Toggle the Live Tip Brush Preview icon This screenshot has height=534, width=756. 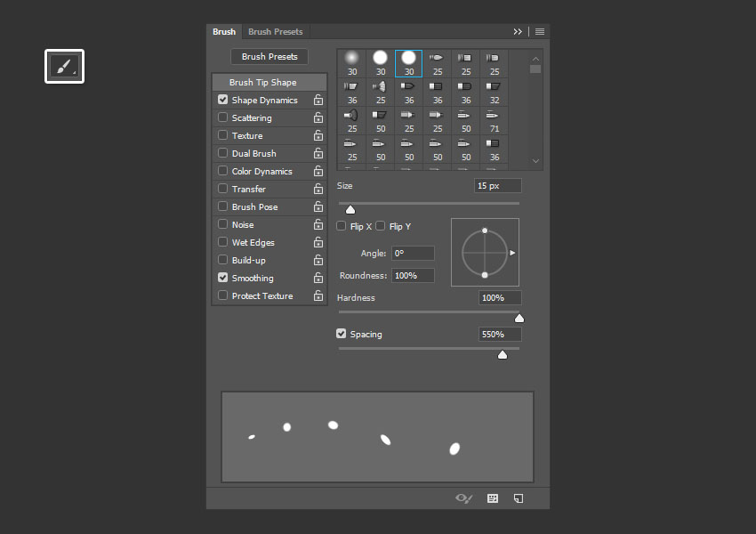pyautogui.click(x=463, y=498)
